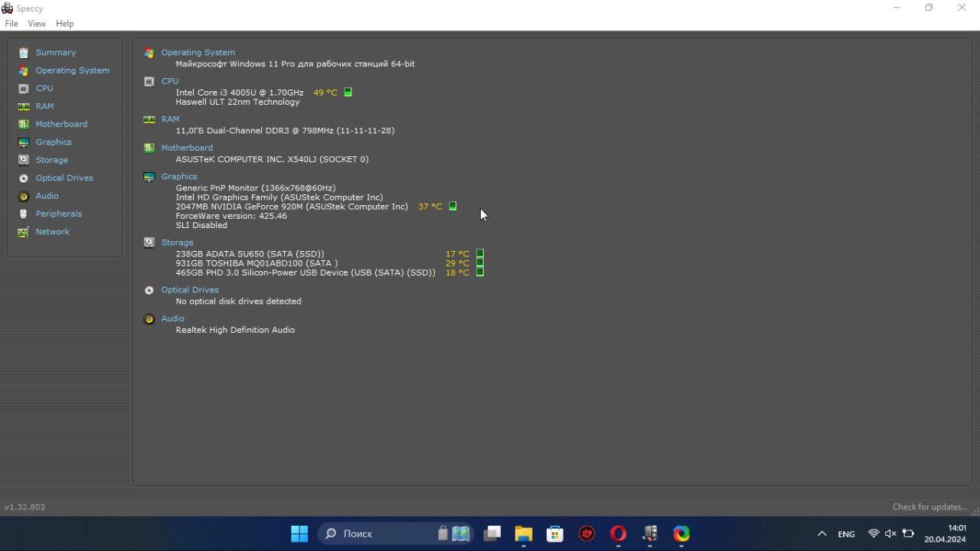This screenshot has height=551, width=980.
Task: Click the ForceWare version: 425.46 line
Action: [x=231, y=216]
